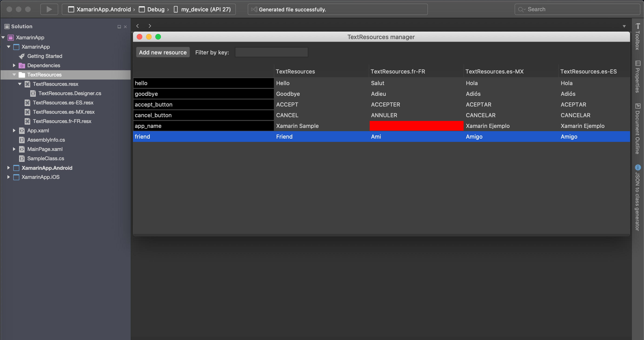Screen dimensions: 644x340
Task: Expand the Dependencies folder arrow
Action: point(14,66)
